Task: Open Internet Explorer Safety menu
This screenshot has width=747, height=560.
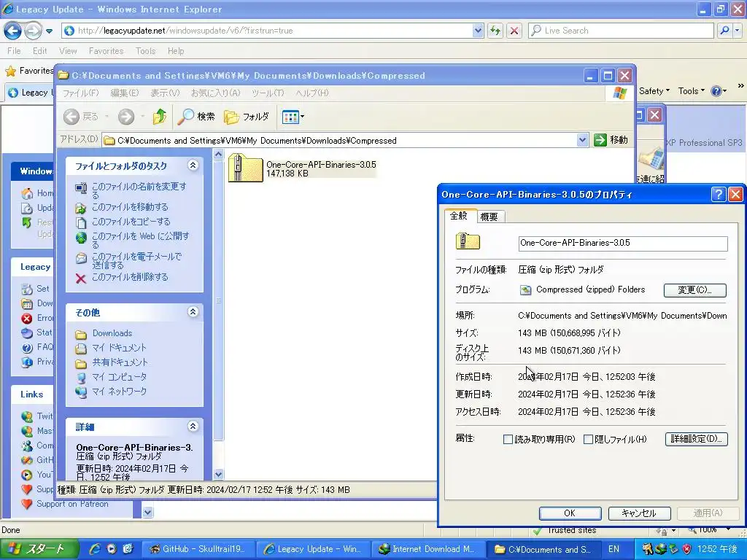Action: [x=654, y=91]
